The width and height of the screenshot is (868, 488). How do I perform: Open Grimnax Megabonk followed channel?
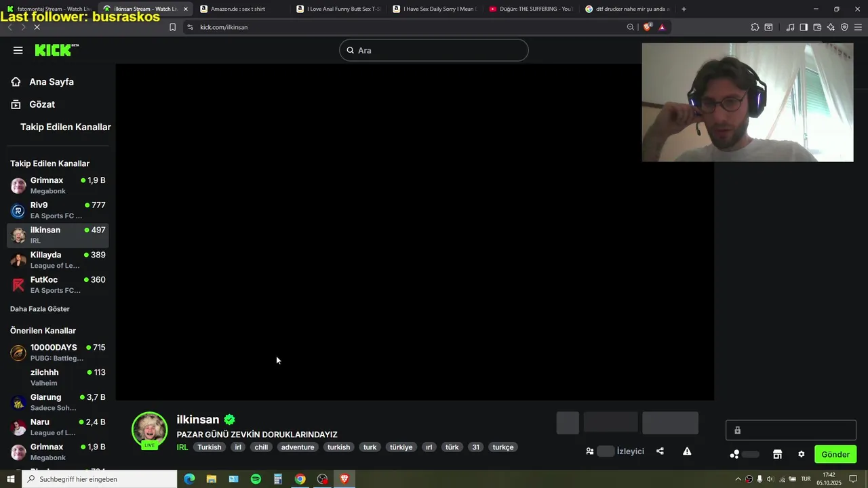pyautogui.click(x=58, y=185)
